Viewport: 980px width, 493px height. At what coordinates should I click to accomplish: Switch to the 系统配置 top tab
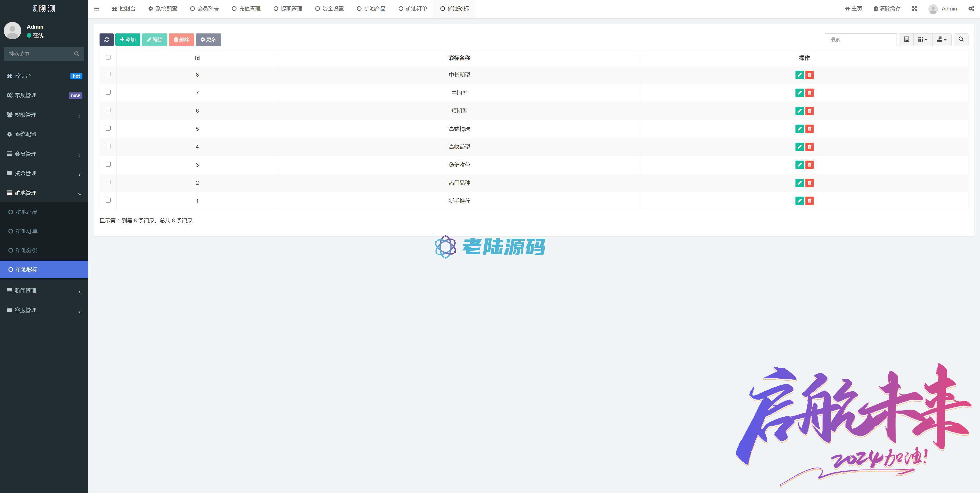[x=163, y=8]
